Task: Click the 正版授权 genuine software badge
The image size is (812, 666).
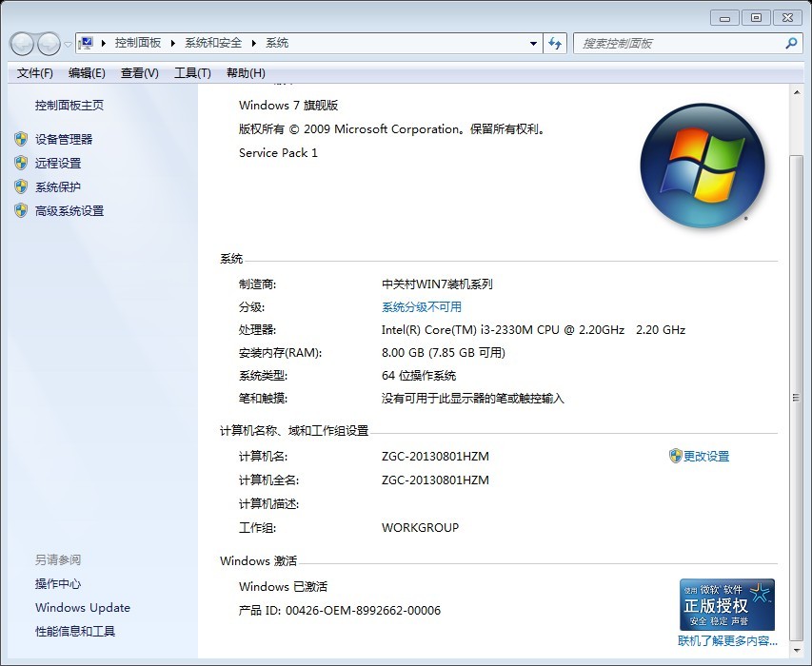Action: point(727,604)
